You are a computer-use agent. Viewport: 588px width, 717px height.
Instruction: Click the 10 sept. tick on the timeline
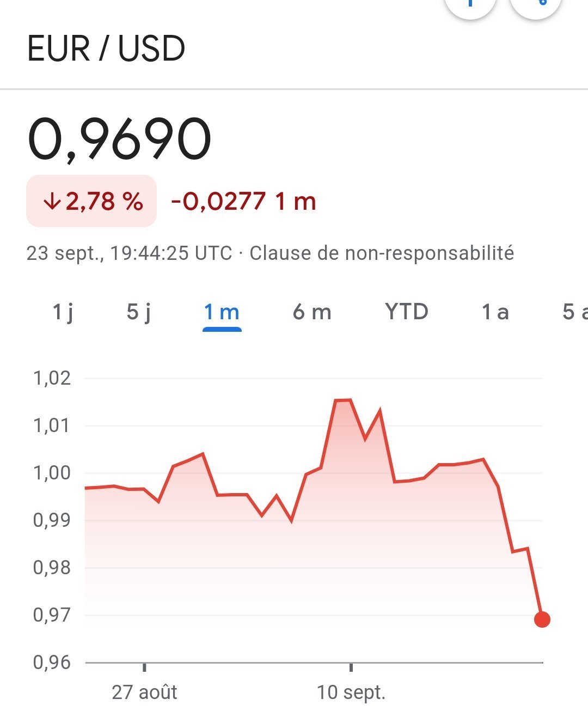[351, 692]
